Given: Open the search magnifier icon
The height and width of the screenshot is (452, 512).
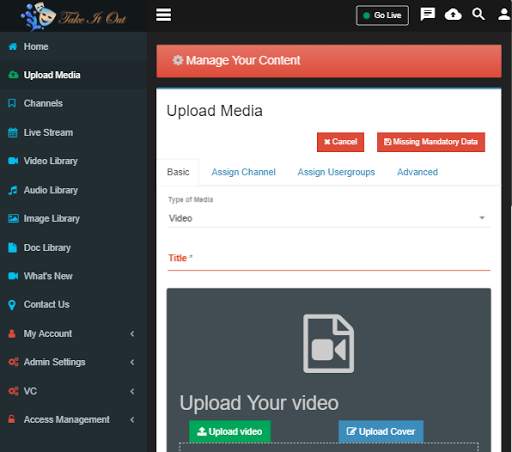Looking at the screenshot, I should [x=478, y=14].
